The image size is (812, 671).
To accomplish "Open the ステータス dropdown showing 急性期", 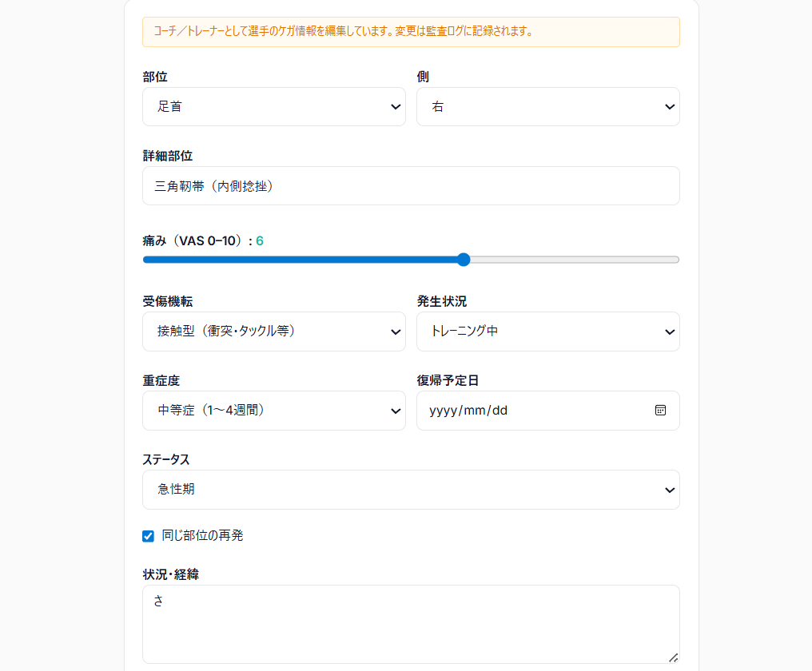I will (411, 490).
